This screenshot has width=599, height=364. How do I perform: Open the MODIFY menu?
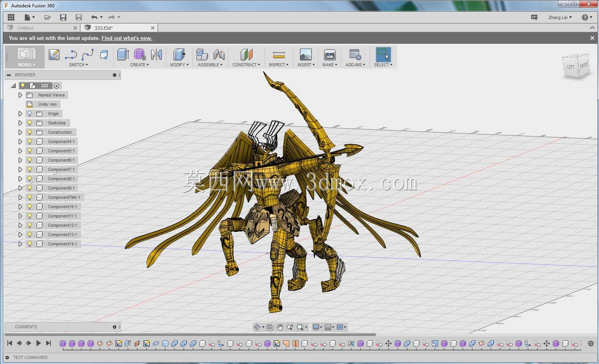pos(180,65)
